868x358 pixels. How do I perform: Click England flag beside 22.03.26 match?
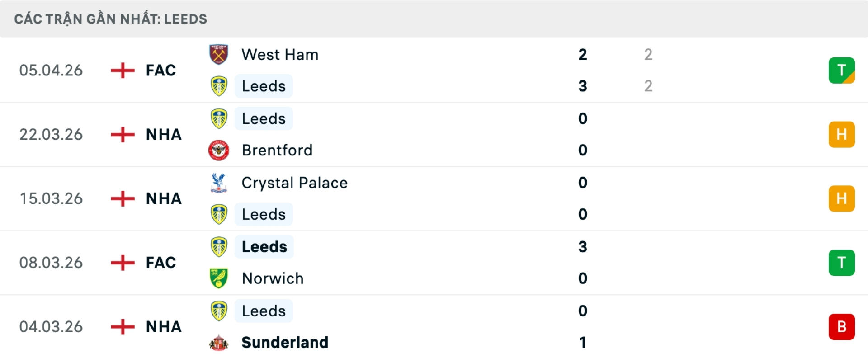pyautogui.click(x=123, y=134)
